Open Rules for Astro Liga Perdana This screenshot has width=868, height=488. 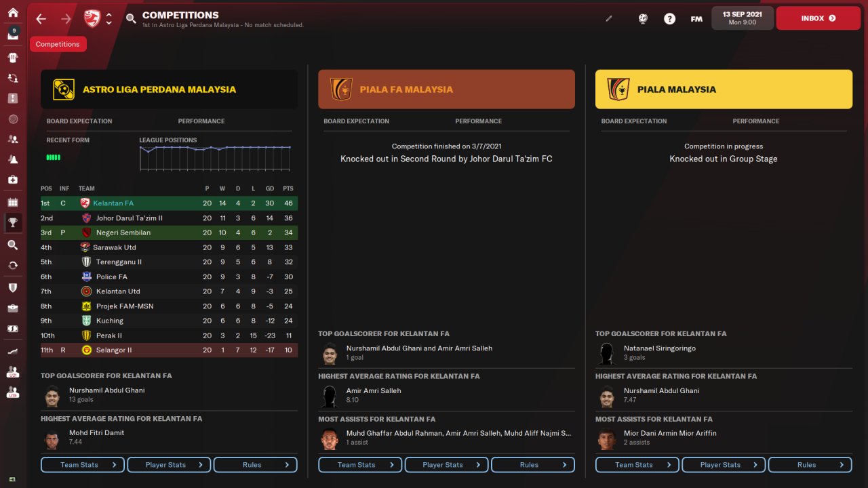coord(256,465)
